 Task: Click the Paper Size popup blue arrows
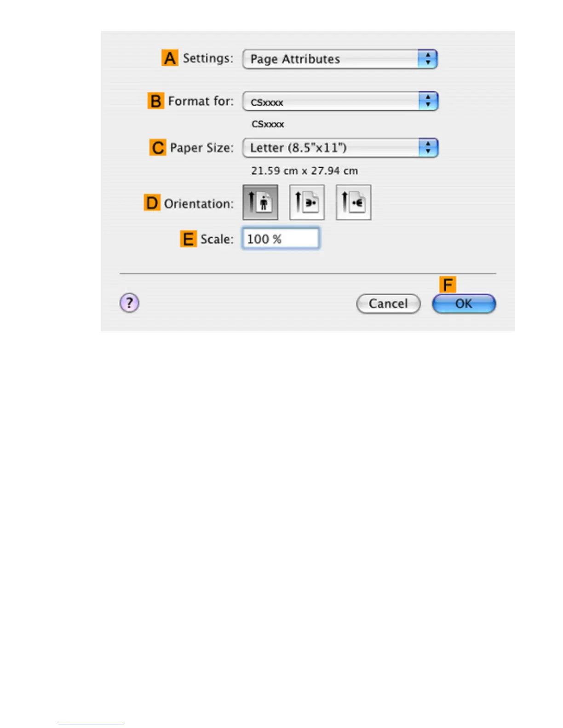(x=428, y=148)
